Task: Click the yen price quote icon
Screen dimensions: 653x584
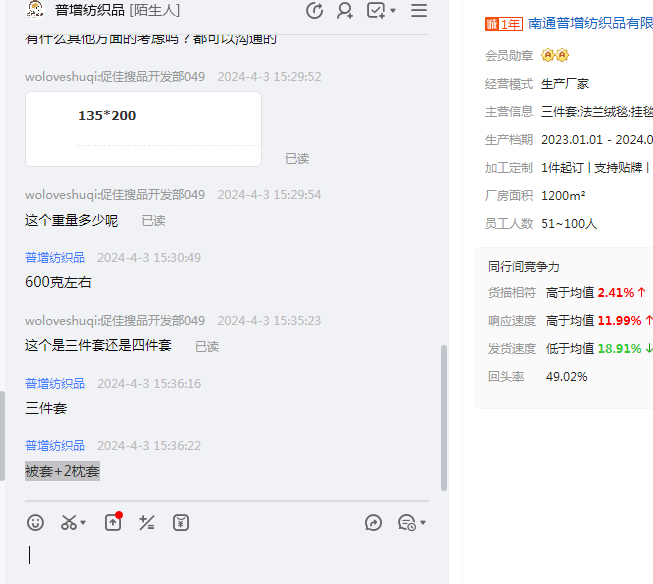Action: click(181, 522)
